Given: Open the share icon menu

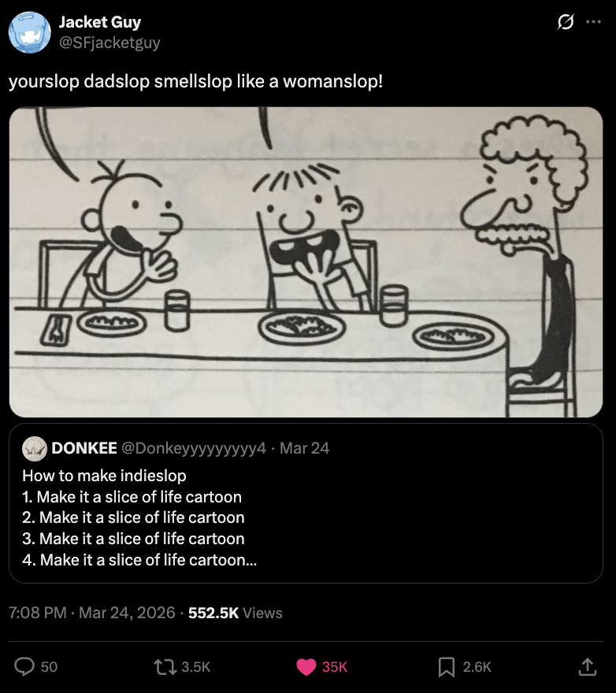Looking at the screenshot, I should [x=587, y=666].
